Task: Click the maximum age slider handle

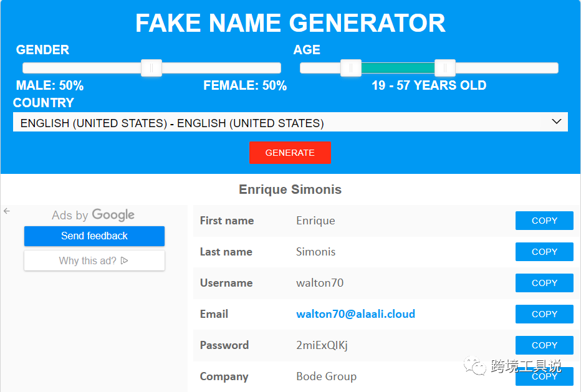Action: [x=444, y=68]
